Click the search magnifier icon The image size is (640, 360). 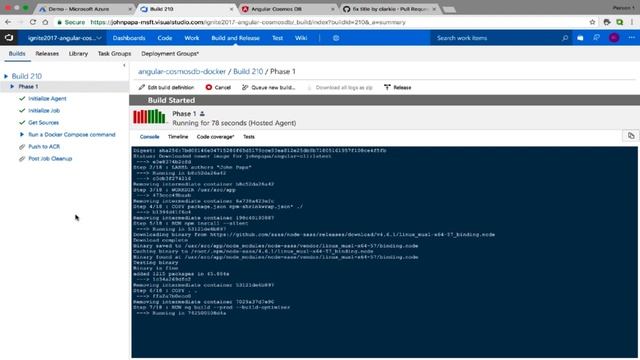pyautogui.click(x=565, y=38)
